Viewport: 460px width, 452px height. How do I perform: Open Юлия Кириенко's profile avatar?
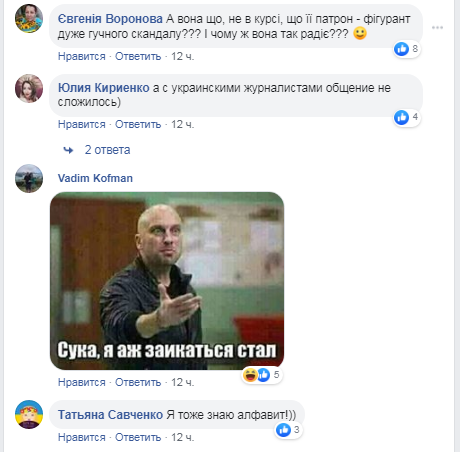[29, 88]
